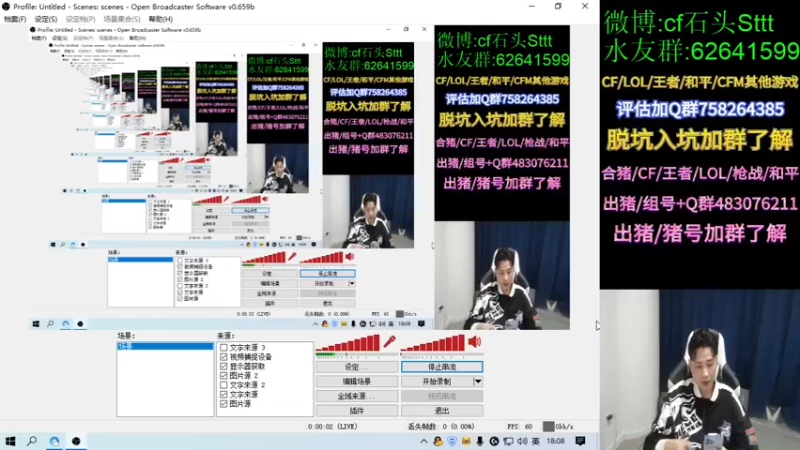Open the system volume tray icon
The width and height of the screenshot is (800, 450).
pos(522,441)
